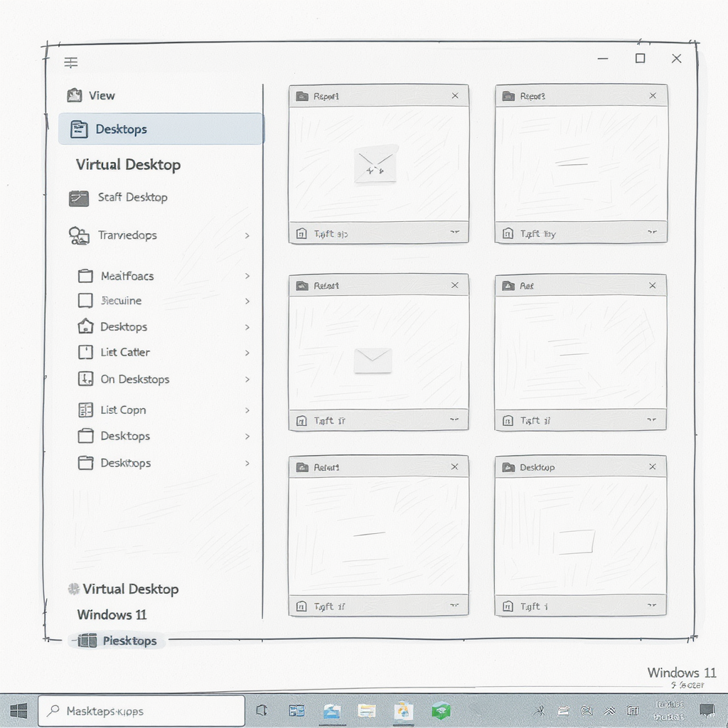This screenshot has height=728, width=728.
Task: Click the folder icon on Repod3 card
Action: [509, 96]
